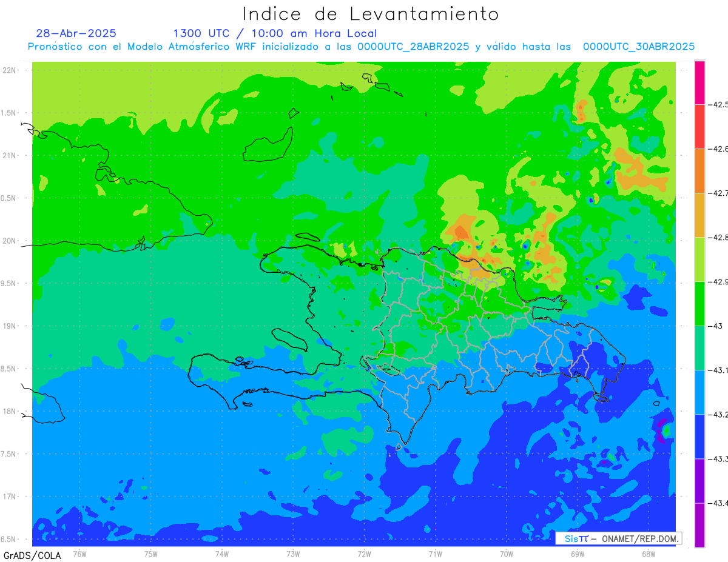This screenshot has width=728, height=562.
Task: Click the "-43.4" legend value
Action: click(x=718, y=503)
